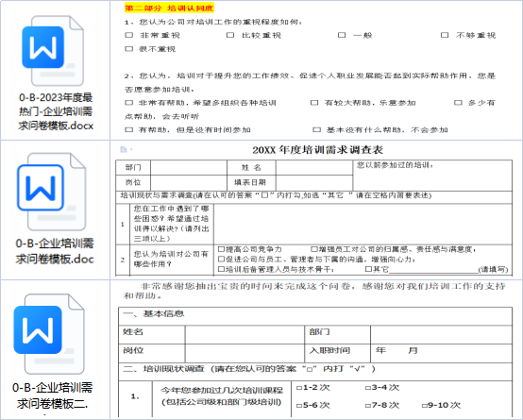Tick the 不够重视 checkbox
Image resolution: width=523 pixels, height=420 pixels.
click(x=445, y=35)
